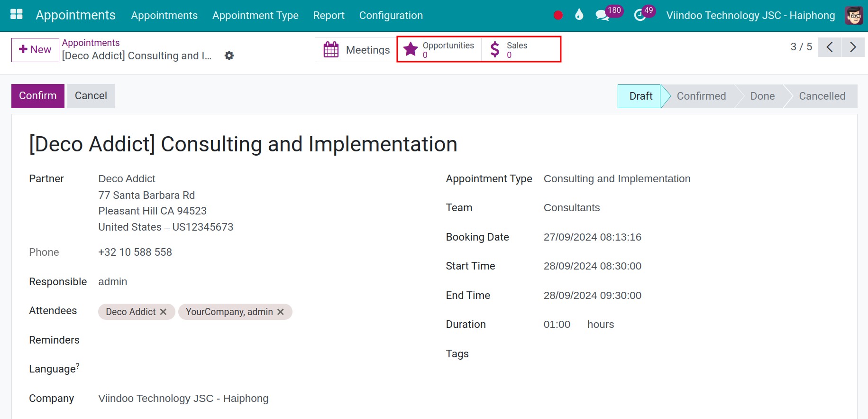Remove YourCompany, admin attendee tag
The image size is (868, 419).
[281, 312]
